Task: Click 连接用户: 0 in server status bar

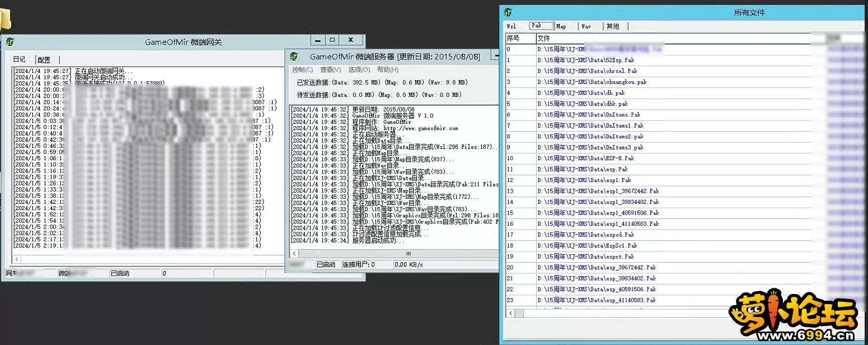Action: (359, 264)
